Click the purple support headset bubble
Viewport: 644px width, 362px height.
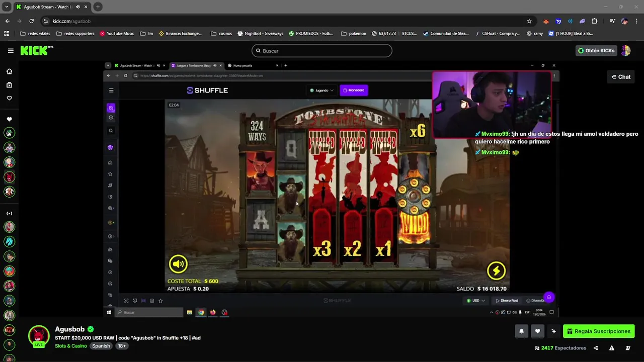[x=549, y=297]
